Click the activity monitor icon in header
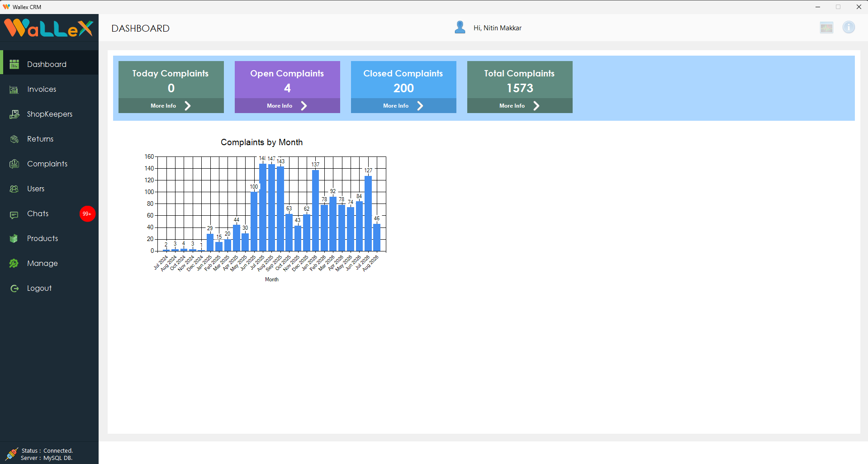 click(x=826, y=28)
